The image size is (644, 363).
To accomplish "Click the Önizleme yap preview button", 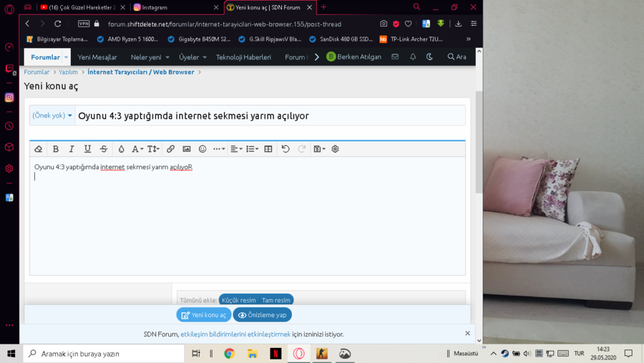I will (263, 315).
